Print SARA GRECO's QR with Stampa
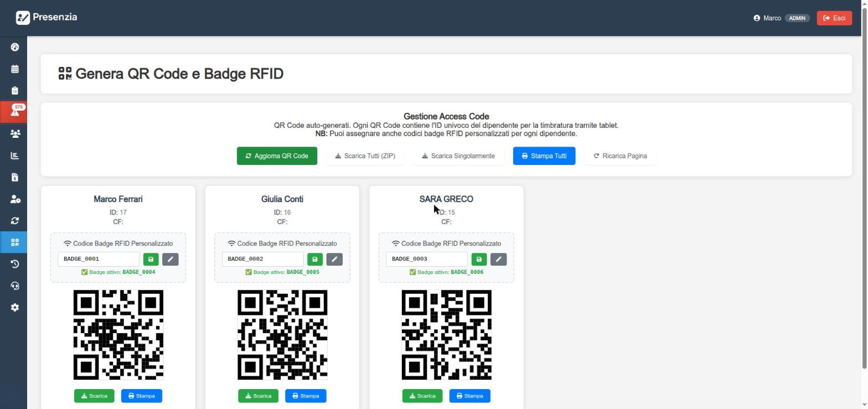Image resolution: width=868 pixels, height=409 pixels. 470,396
